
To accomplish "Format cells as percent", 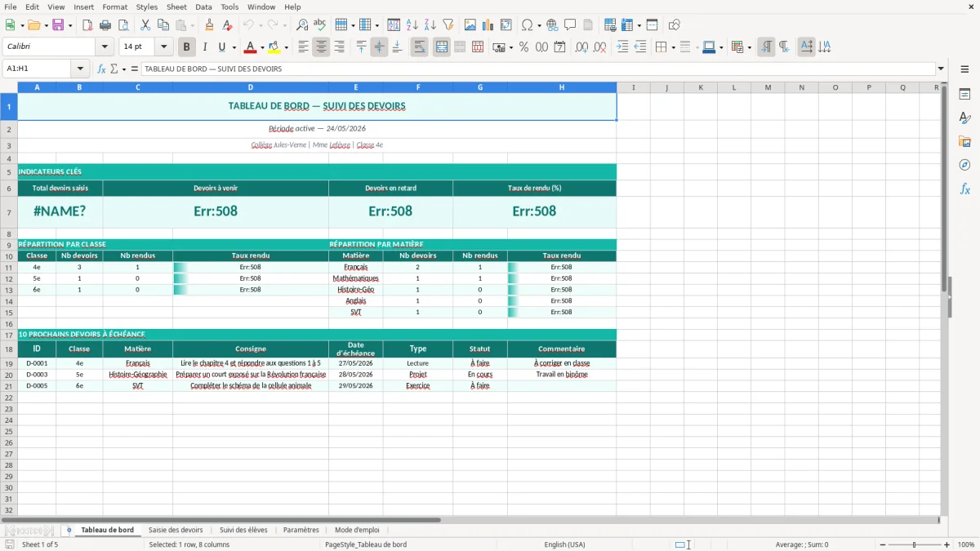I will pyautogui.click(x=524, y=47).
